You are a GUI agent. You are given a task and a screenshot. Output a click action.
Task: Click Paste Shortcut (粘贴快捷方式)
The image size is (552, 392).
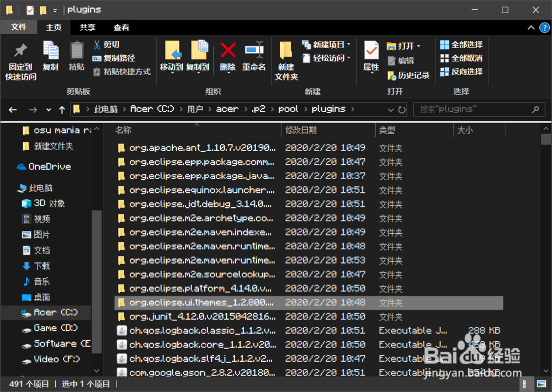coord(121,72)
